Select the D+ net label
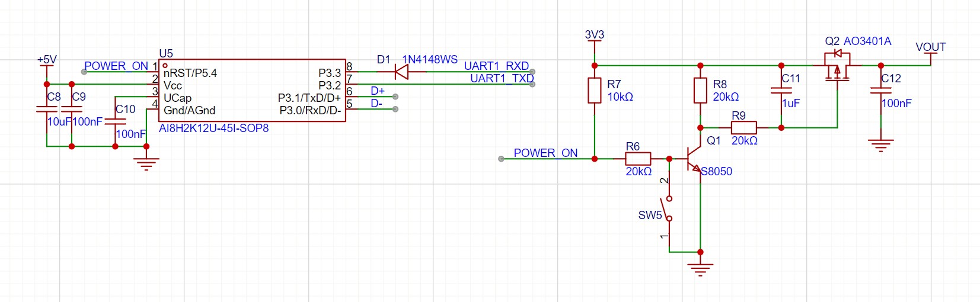Viewport: 980px width, 302px height. 378,91
